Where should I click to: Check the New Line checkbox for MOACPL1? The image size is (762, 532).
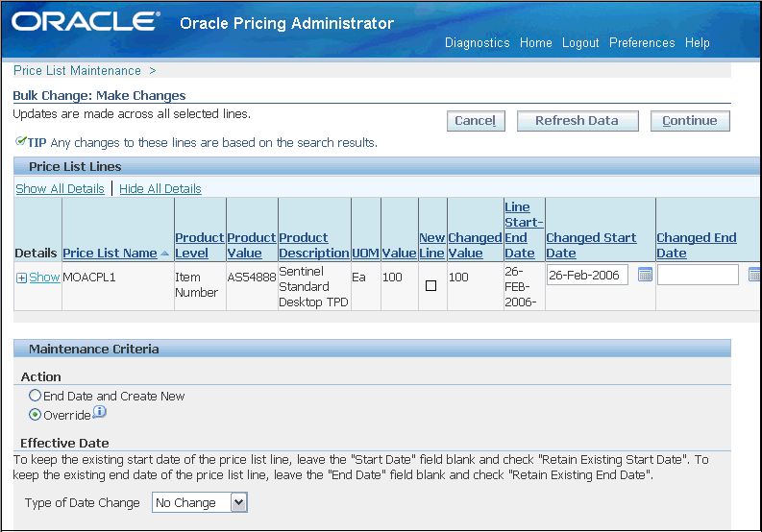[430, 285]
